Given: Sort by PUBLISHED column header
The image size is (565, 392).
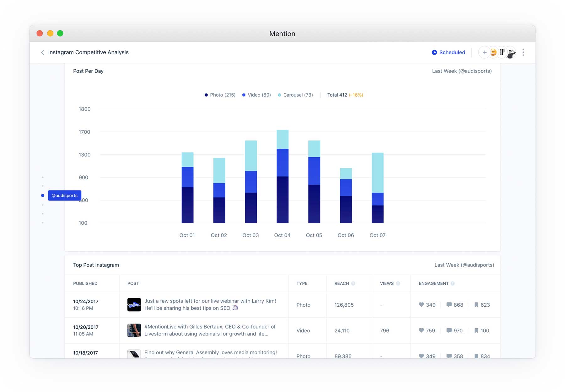Looking at the screenshot, I should point(85,283).
